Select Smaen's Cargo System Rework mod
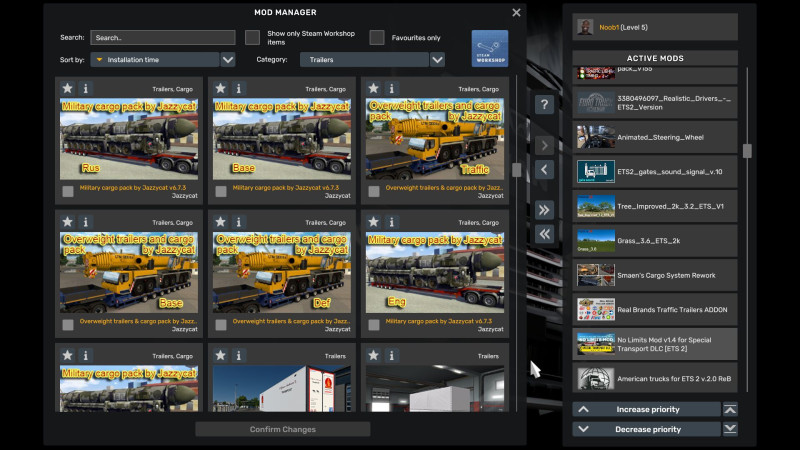800x450 pixels. 655,275
